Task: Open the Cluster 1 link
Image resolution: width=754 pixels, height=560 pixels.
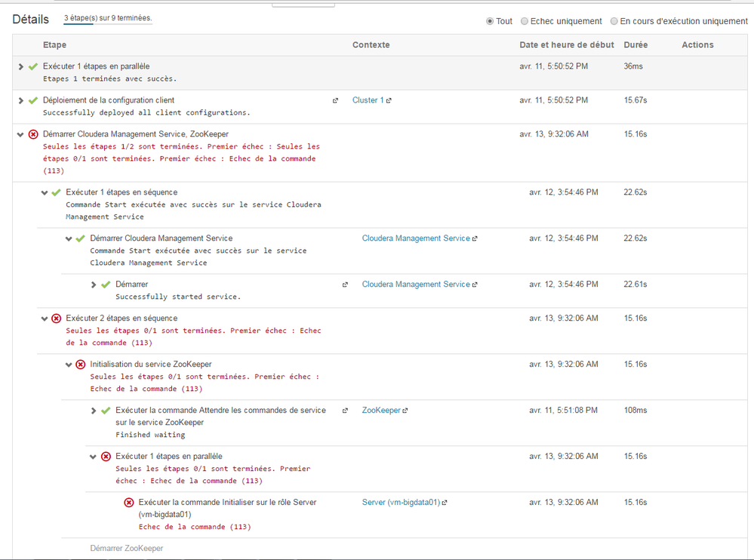Action: [368, 100]
